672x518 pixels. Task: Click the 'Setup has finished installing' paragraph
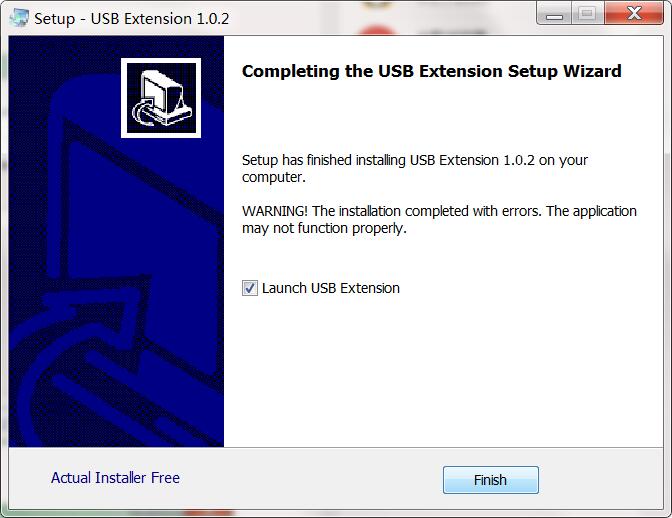pyautogui.click(x=414, y=168)
